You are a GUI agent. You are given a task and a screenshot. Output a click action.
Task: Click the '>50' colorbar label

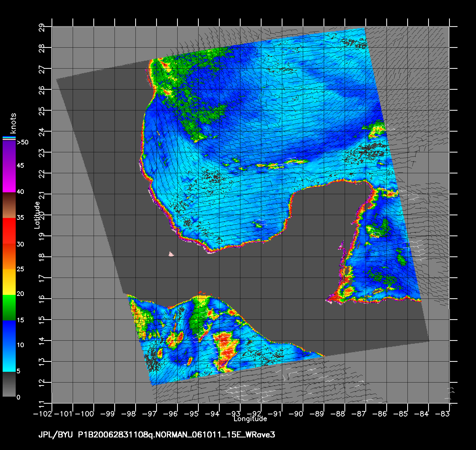[x=22, y=142]
